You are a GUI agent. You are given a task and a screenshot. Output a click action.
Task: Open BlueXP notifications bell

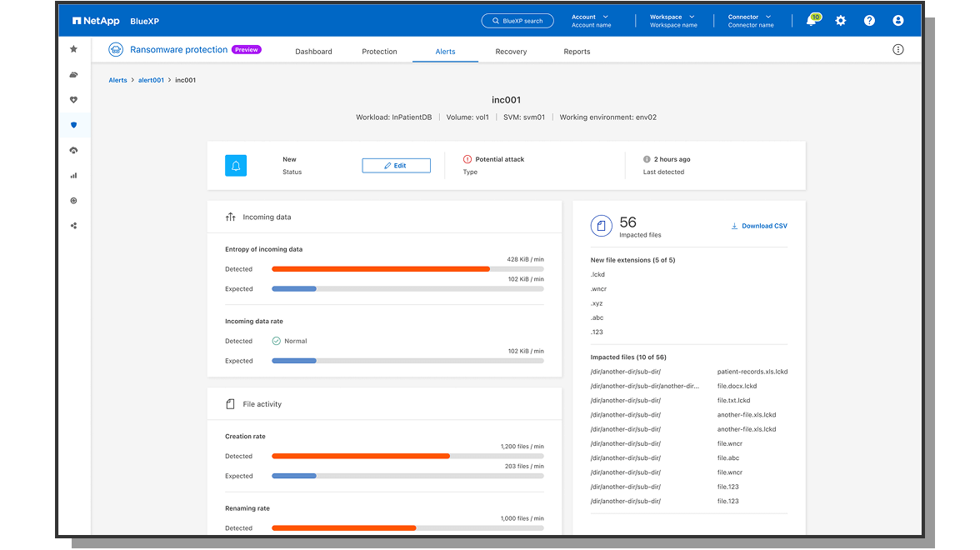click(809, 20)
